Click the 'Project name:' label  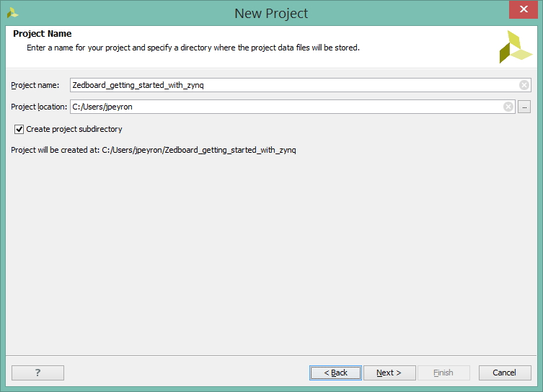[35, 86]
